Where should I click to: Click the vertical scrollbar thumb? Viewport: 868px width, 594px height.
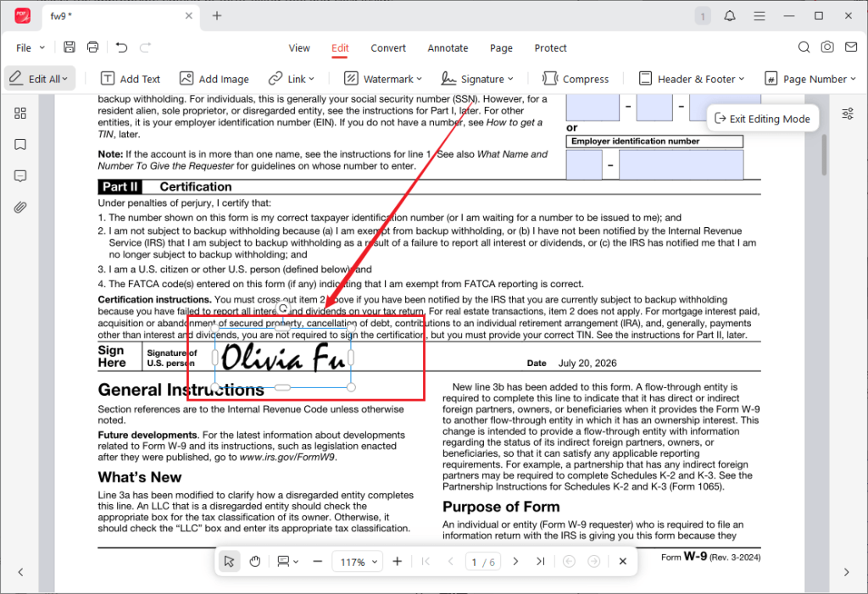[x=824, y=154]
